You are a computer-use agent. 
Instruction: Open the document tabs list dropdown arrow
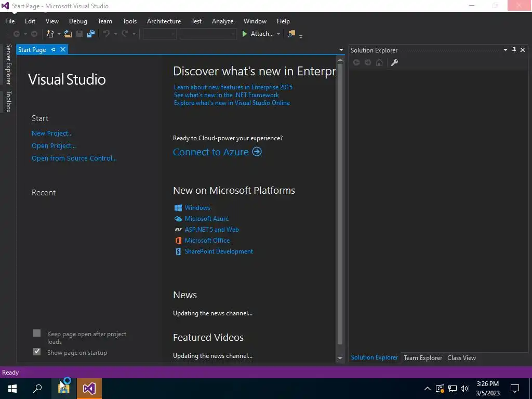341,50
